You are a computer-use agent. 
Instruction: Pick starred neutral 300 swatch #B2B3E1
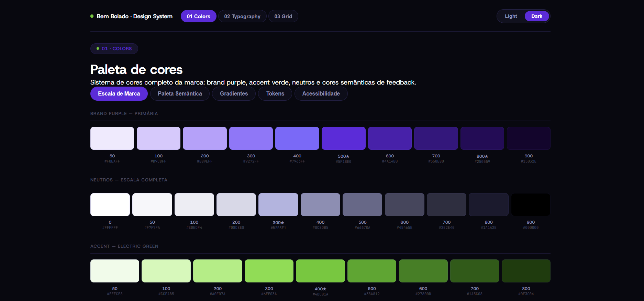coord(278,204)
